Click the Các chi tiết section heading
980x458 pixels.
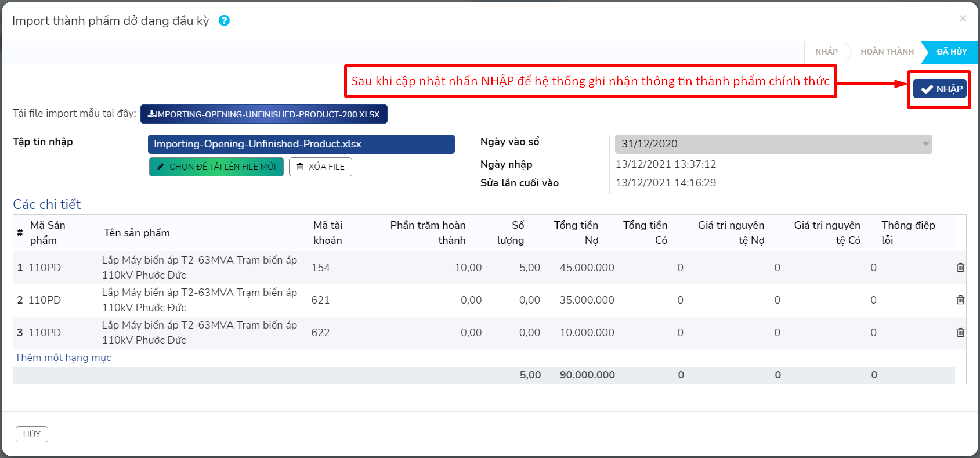pos(47,204)
